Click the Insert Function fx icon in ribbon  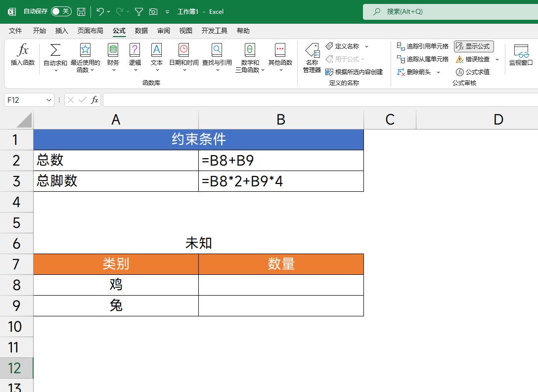(x=23, y=50)
